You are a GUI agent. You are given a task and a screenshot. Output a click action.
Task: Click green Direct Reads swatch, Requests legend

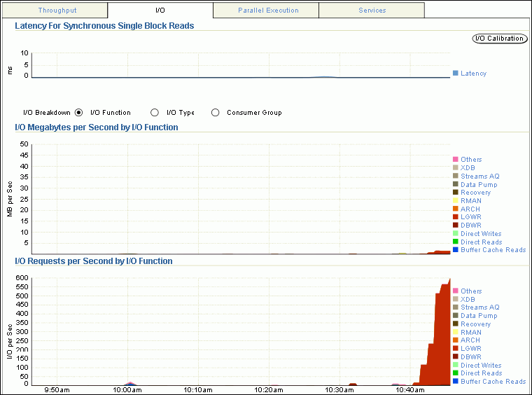[456, 373]
